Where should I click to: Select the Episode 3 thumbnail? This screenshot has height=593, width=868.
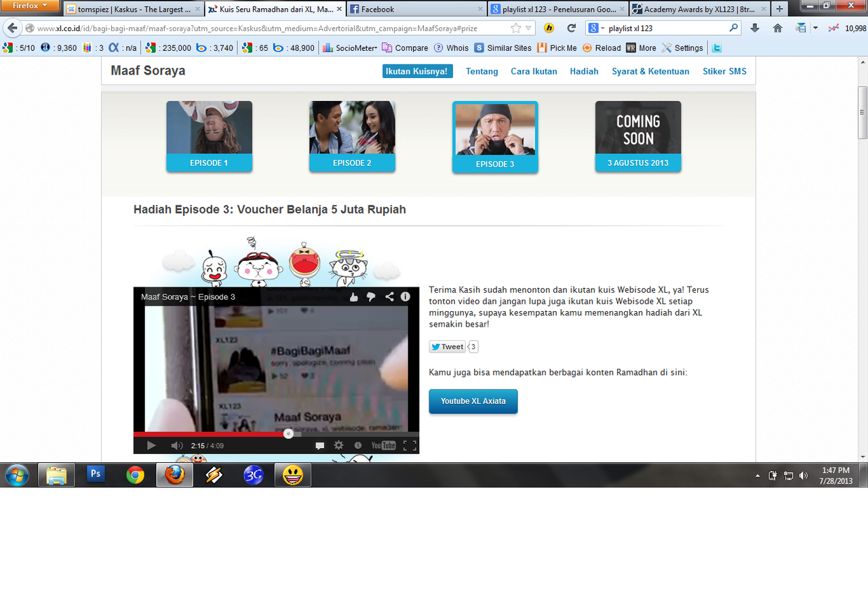tap(495, 137)
